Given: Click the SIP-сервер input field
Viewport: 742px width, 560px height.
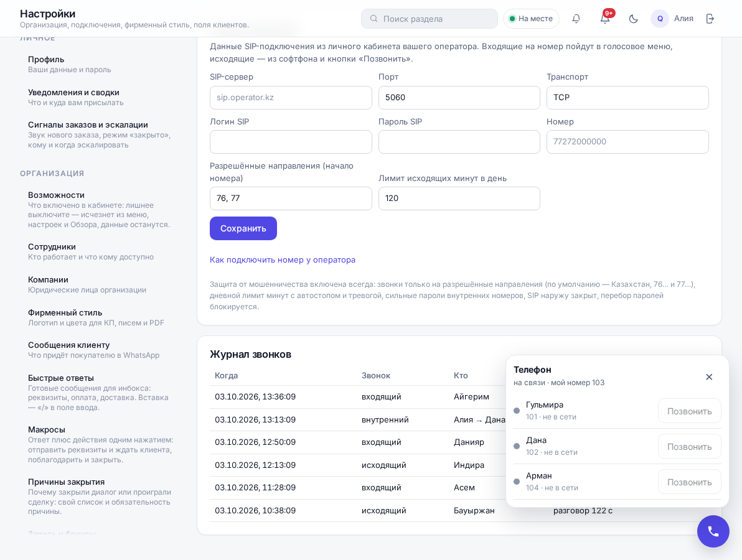Looking at the screenshot, I should tap(291, 98).
